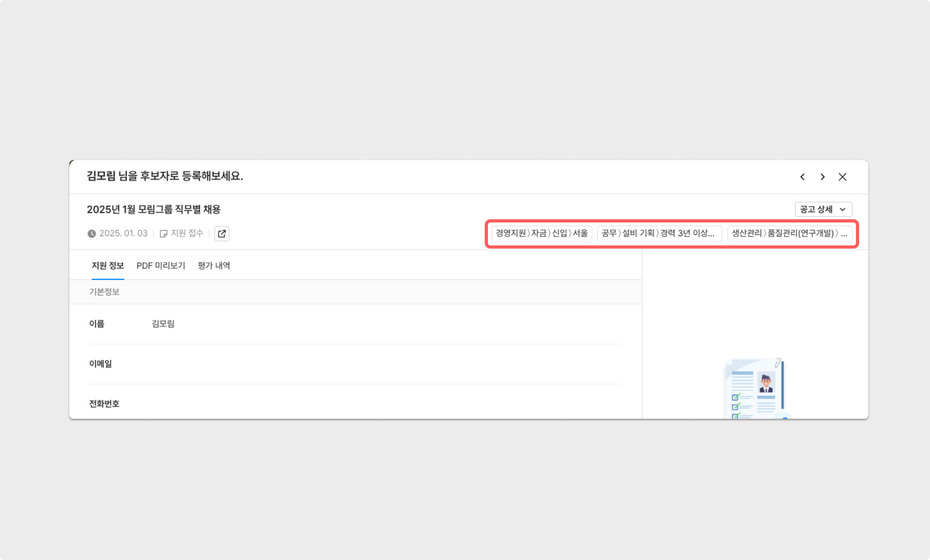The height and width of the screenshot is (560, 930).
Task: Select the 경영지원〉자금〉신입〉서울 tag
Action: (541, 233)
